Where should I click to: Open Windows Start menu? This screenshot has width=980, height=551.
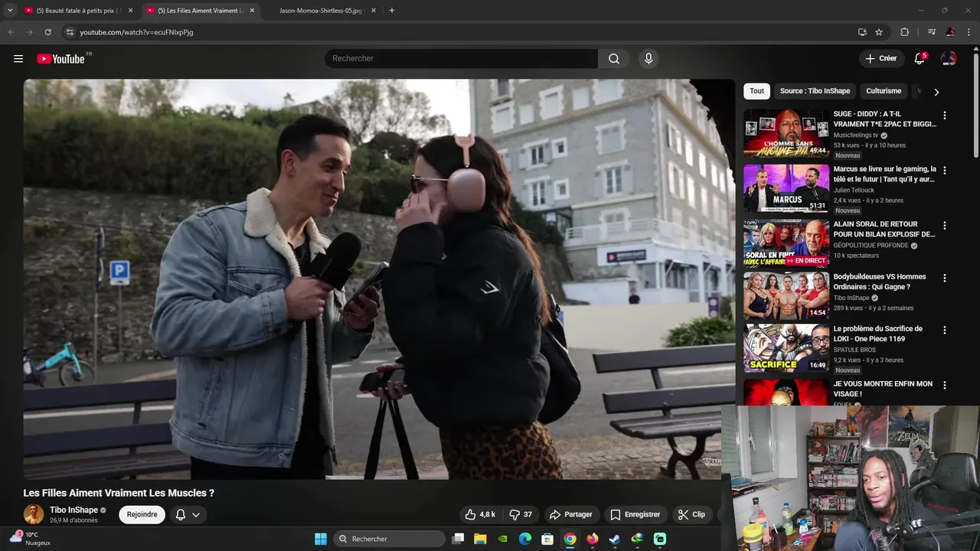click(321, 539)
